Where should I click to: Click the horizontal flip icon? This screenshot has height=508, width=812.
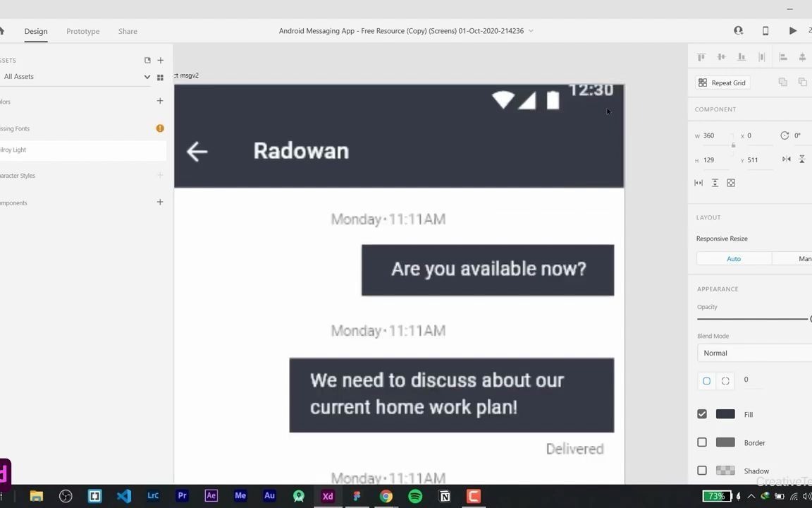[787, 159]
